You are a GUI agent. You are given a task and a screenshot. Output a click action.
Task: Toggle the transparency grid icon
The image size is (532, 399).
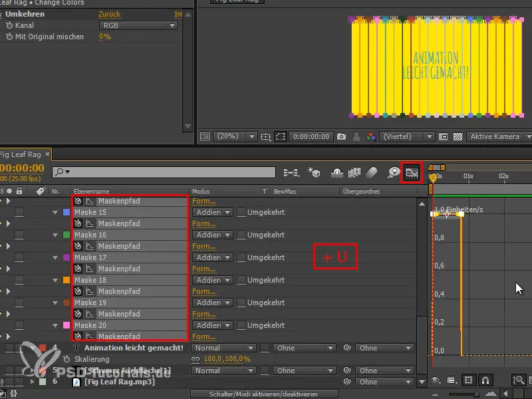458,136
